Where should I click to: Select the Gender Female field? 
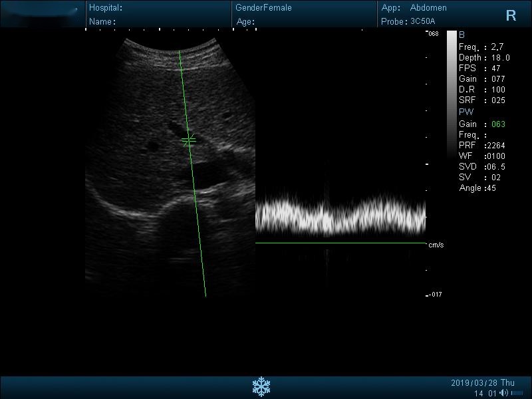point(264,8)
